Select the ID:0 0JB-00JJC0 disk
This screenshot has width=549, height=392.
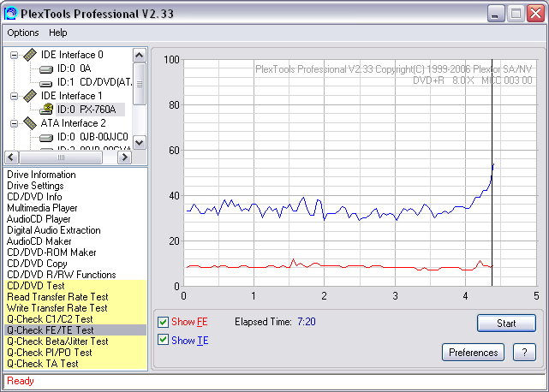92,137
